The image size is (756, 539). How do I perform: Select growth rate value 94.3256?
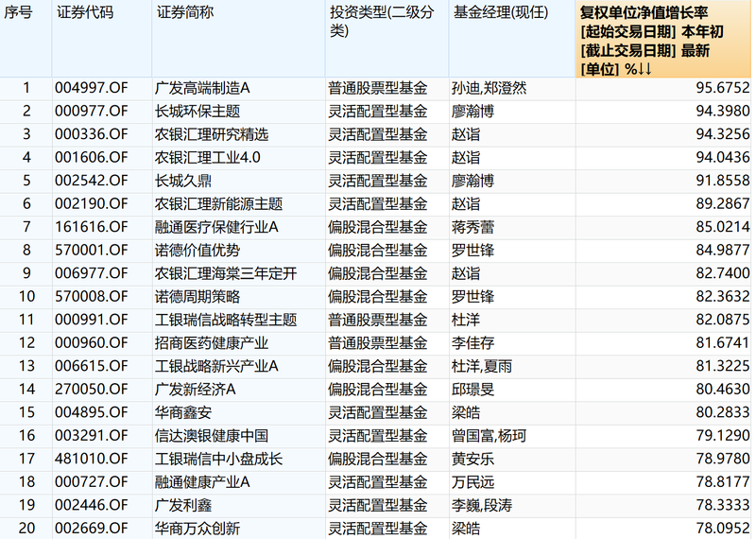[723, 134]
